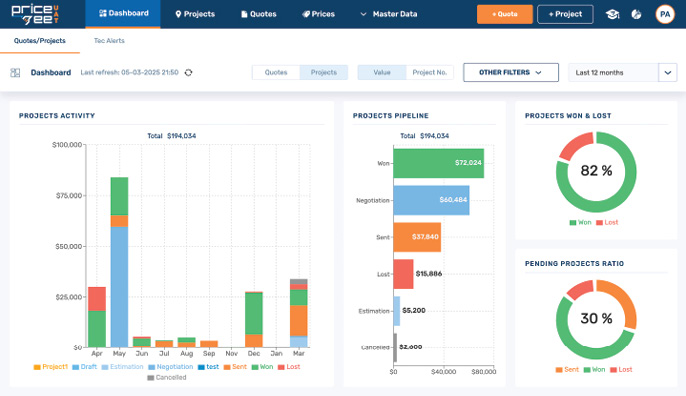Image resolution: width=686 pixels, height=396 pixels.
Task: Select the Value toggle option
Action: click(x=382, y=73)
